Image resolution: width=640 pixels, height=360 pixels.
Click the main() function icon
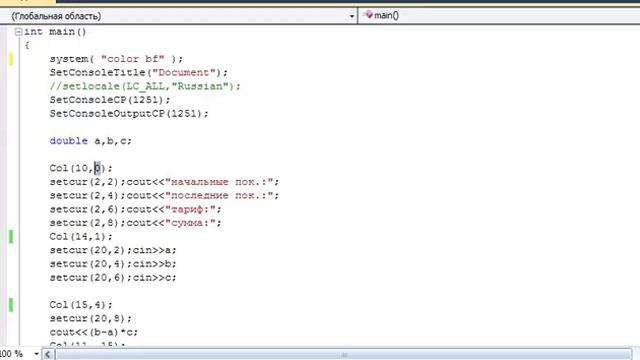click(369, 15)
